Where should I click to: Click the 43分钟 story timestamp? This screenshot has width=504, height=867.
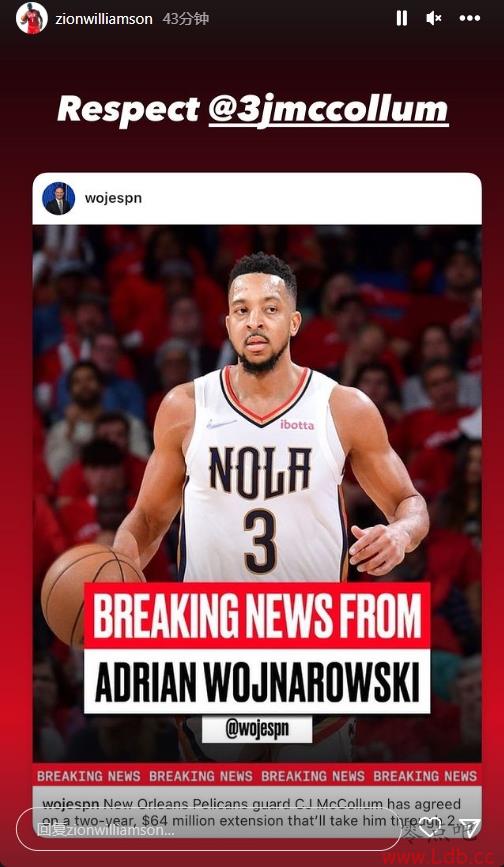pos(186,19)
